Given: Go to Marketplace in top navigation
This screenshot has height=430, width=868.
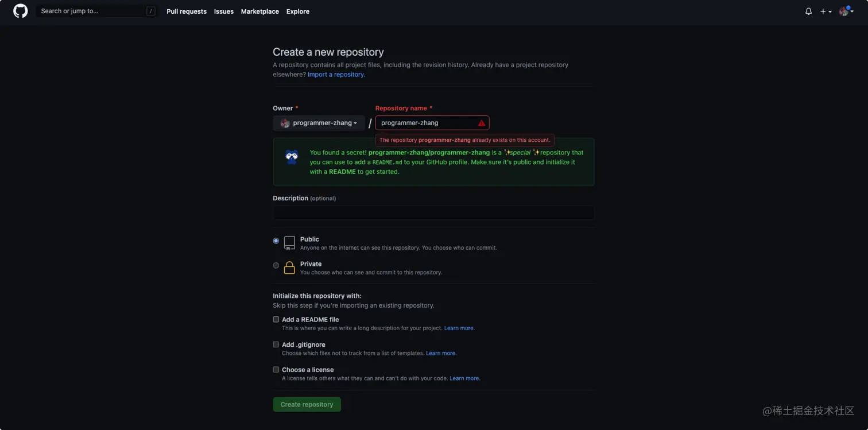Looking at the screenshot, I should (x=260, y=11).
